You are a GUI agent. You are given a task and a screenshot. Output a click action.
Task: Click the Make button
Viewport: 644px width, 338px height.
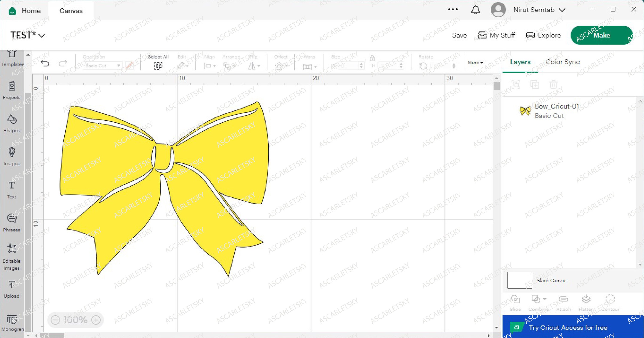[x=601, y=35]
